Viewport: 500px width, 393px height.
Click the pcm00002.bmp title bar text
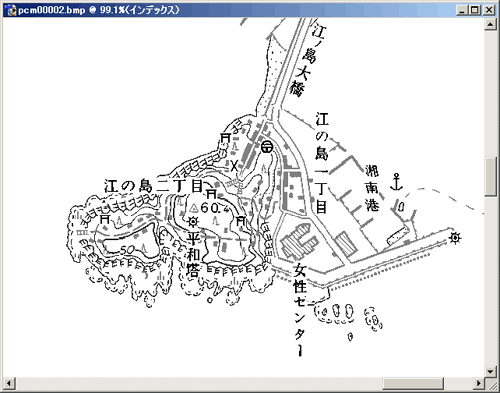(99, 10)
